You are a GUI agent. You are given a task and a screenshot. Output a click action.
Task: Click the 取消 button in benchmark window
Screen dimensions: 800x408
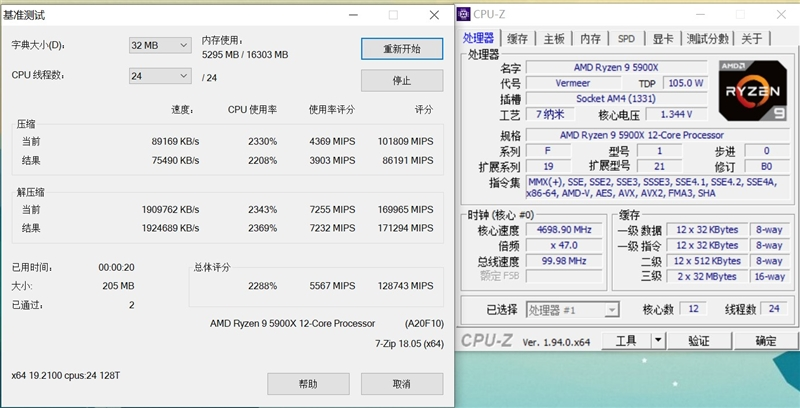click(x=402, y=384)
